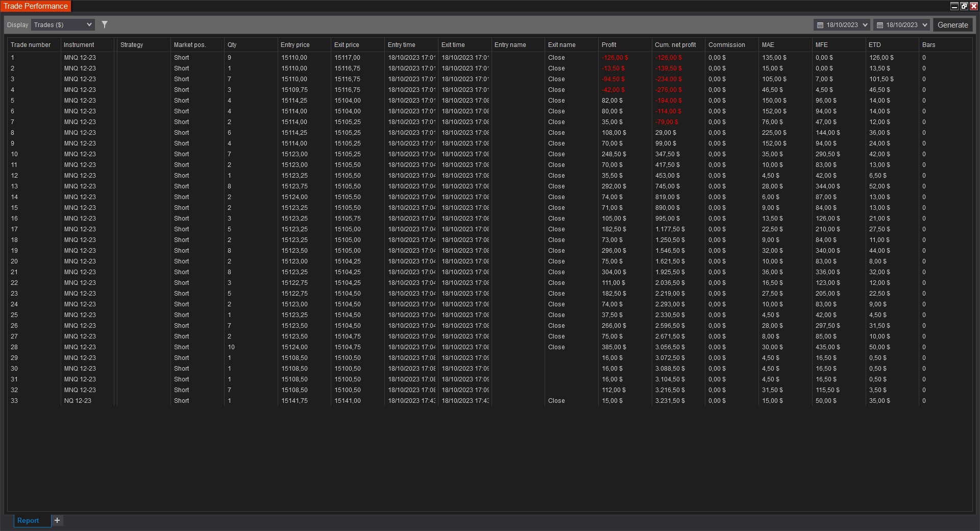Open the end date calendar icon
The image size is (980, 531).
pyautogui.click(x=880, y=25)
